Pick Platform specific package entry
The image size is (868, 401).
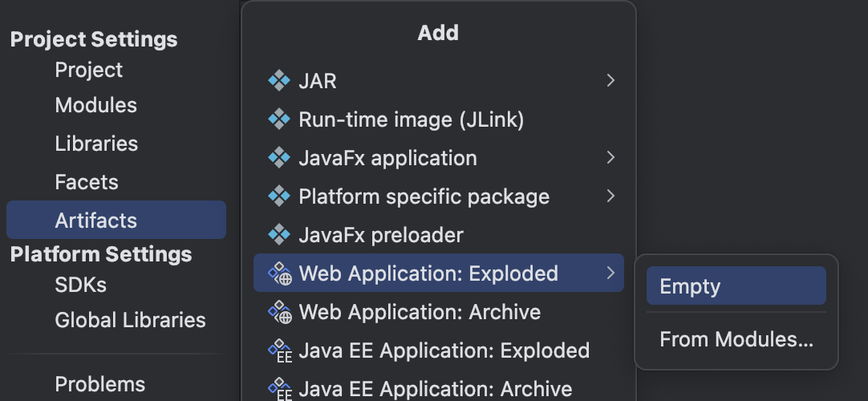[x=439, y=196]
